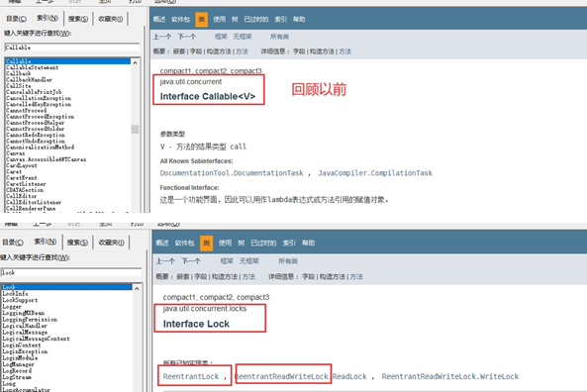The width and height of the screenshot is (587, 392).
Task: Click keyword field containing lock
Action: [x=71, y=272]
